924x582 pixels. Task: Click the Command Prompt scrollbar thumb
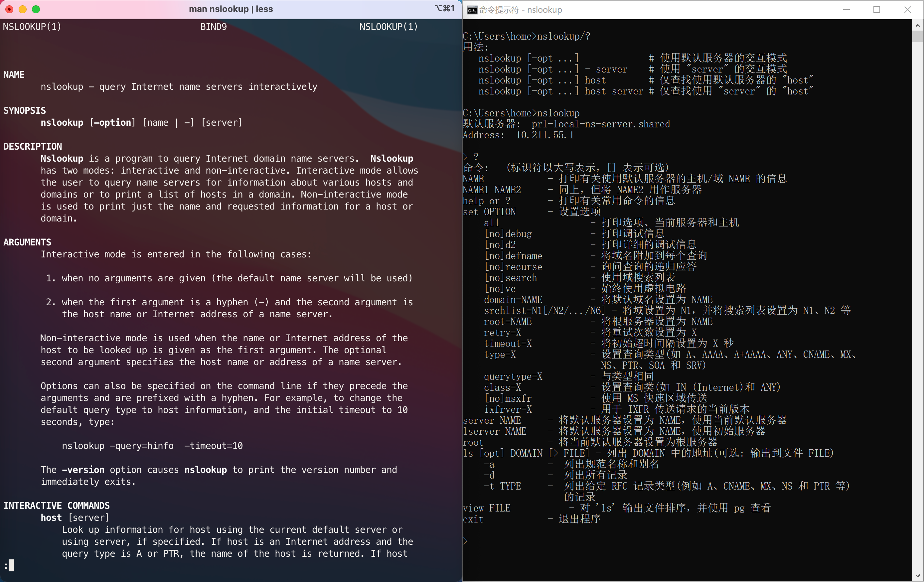tap(917, 37)
